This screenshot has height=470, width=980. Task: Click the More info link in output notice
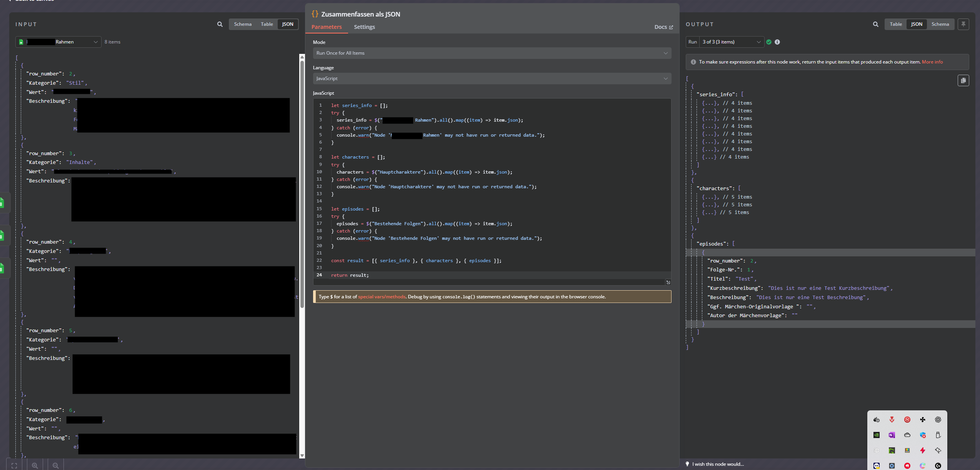point(932,62)
